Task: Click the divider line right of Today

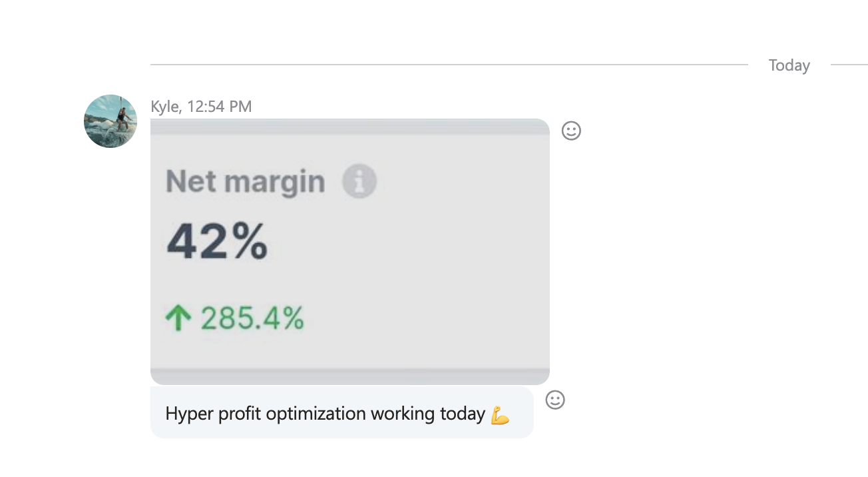Action: coord(849,65)
